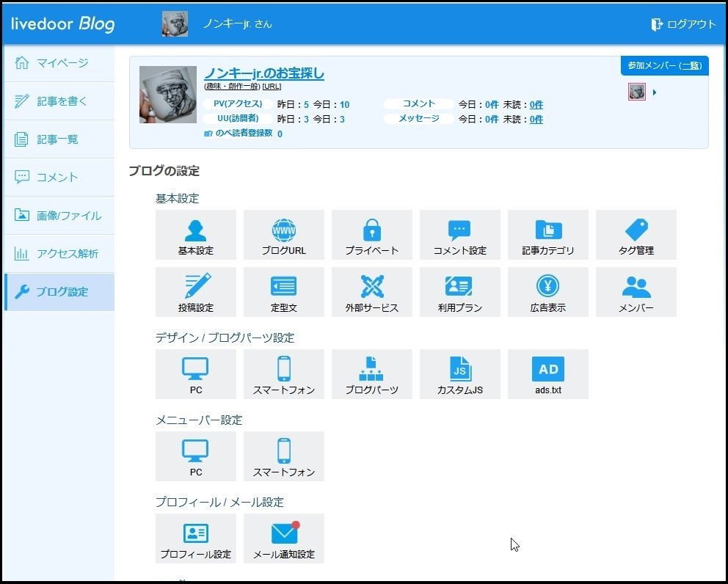Select 記事を書く in the sidebar
The image size is (728, 584).
pyautogui.click(x=59, y=101)
